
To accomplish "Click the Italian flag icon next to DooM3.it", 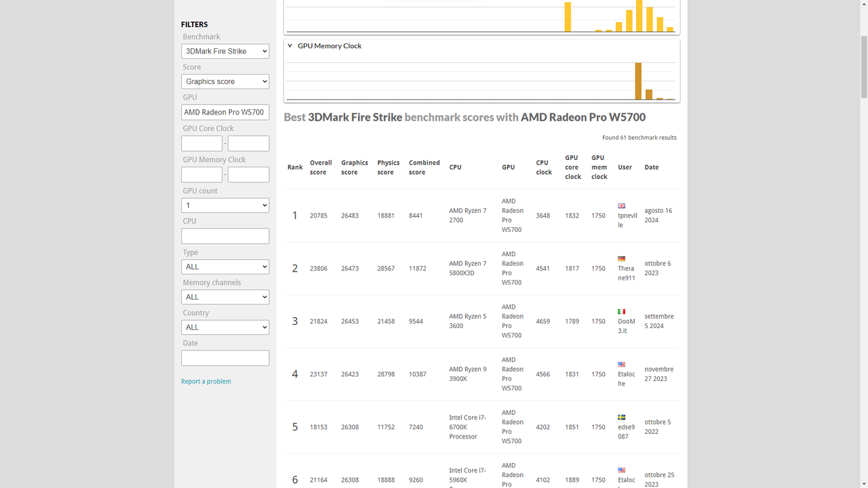I will [x=621, y=312].
